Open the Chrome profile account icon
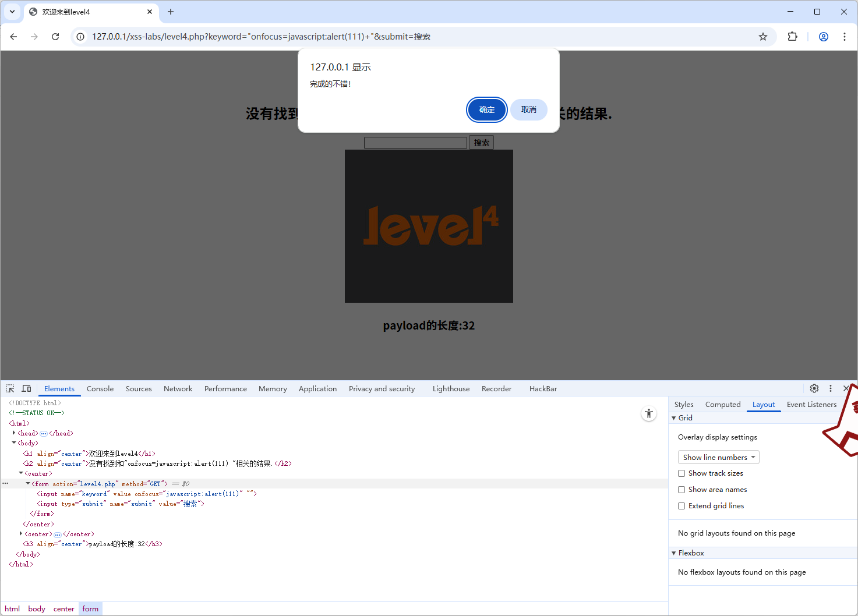This screenshot has width=858, height=616. click(x=823, y=36)
